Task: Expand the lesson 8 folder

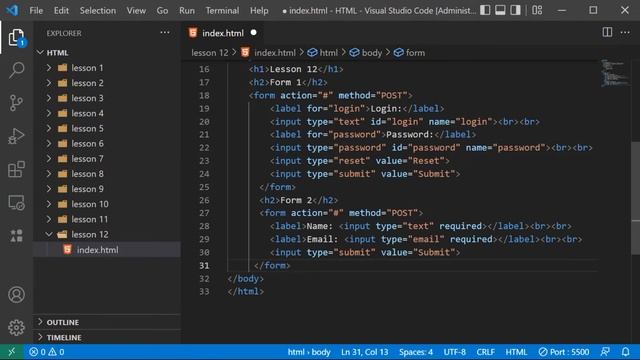Action: coord(49,173)
